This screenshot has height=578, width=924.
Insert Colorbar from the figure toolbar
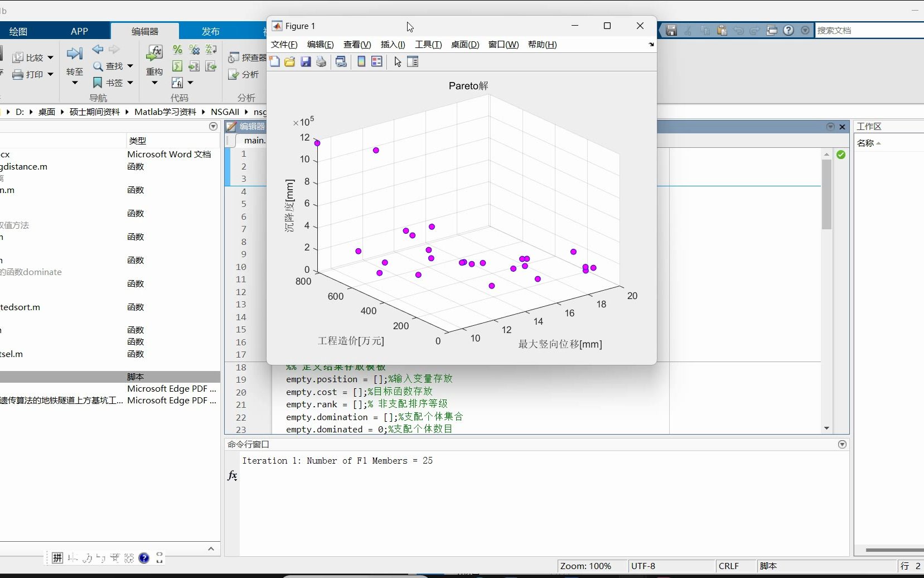pos(361,62)
